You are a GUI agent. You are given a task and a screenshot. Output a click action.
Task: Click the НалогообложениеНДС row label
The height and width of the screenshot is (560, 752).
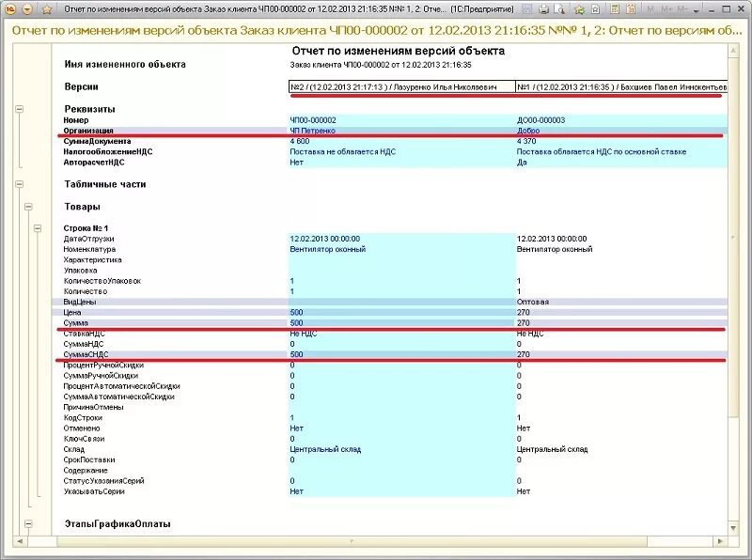[108, 151]
